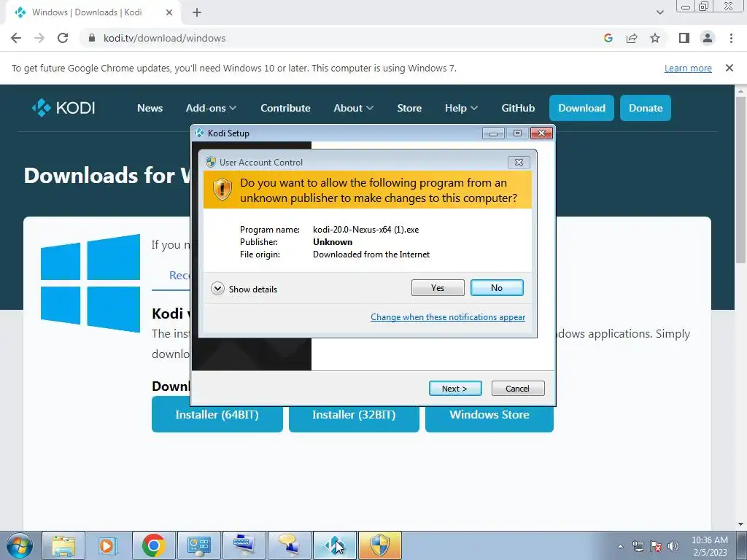The image size is (747, 560).
Task: Open the keyboard-and-monitor taskbar icon
Action: click(x=244, y=545)
